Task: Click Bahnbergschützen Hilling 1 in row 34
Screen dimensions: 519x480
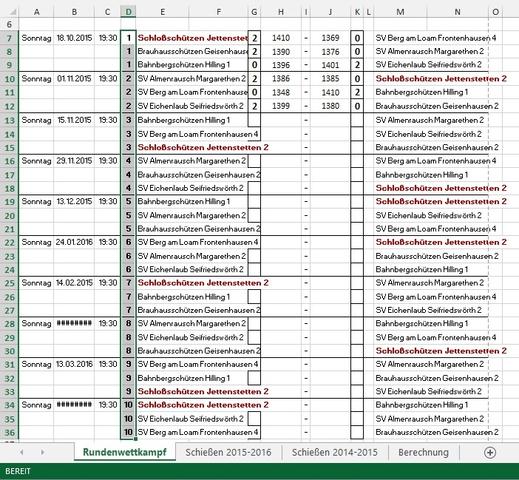Action: (422, 405)
